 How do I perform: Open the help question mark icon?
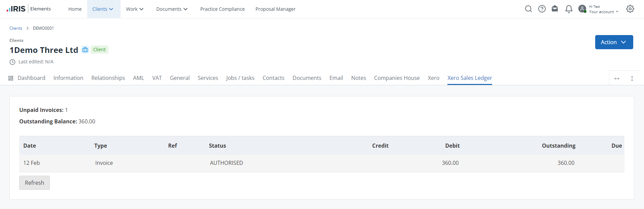(x=542, y=9)
